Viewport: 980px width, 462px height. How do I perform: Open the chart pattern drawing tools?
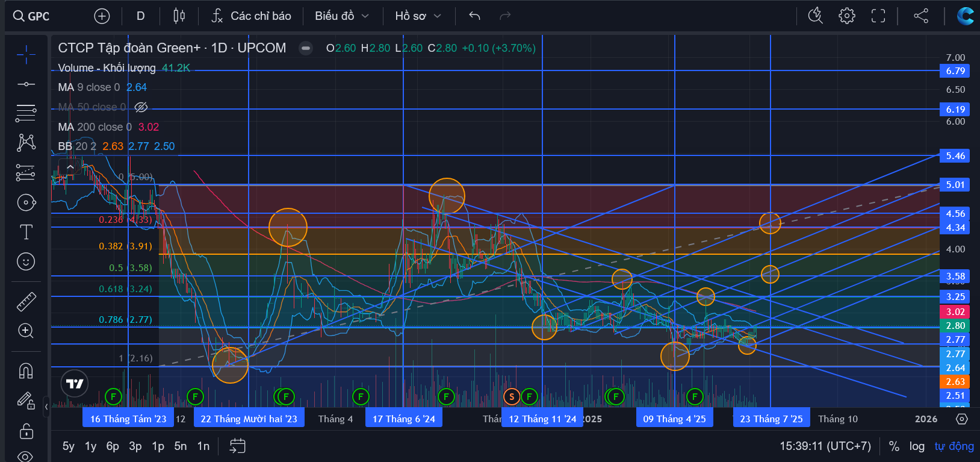pyautogui.click(x=26, y=143)
